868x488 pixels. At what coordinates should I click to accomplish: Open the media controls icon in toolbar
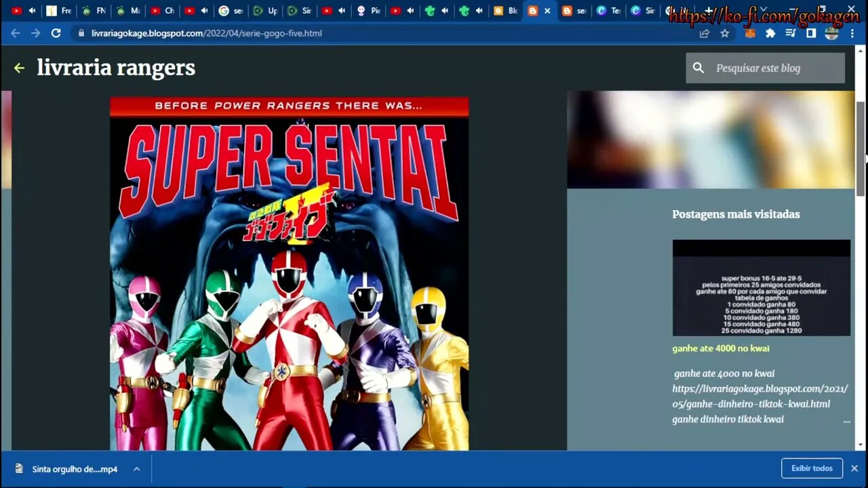(x=791, y=33)
